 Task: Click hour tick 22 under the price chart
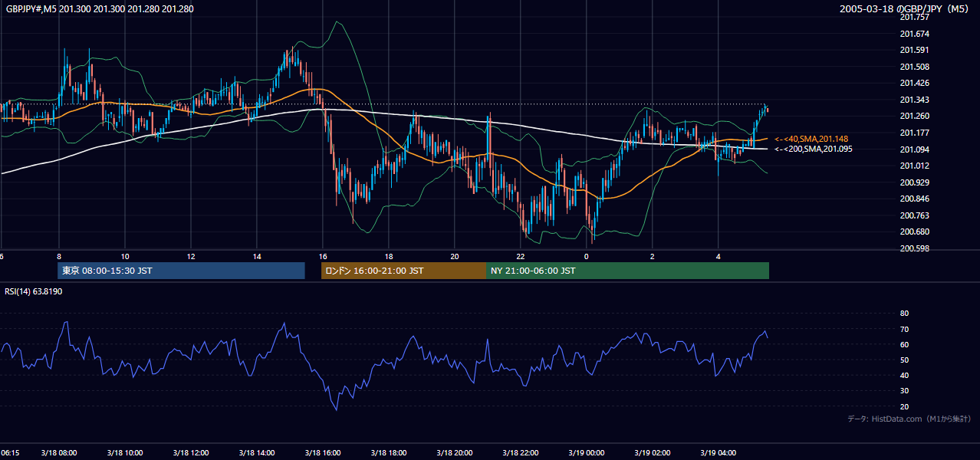click(521, 256)
